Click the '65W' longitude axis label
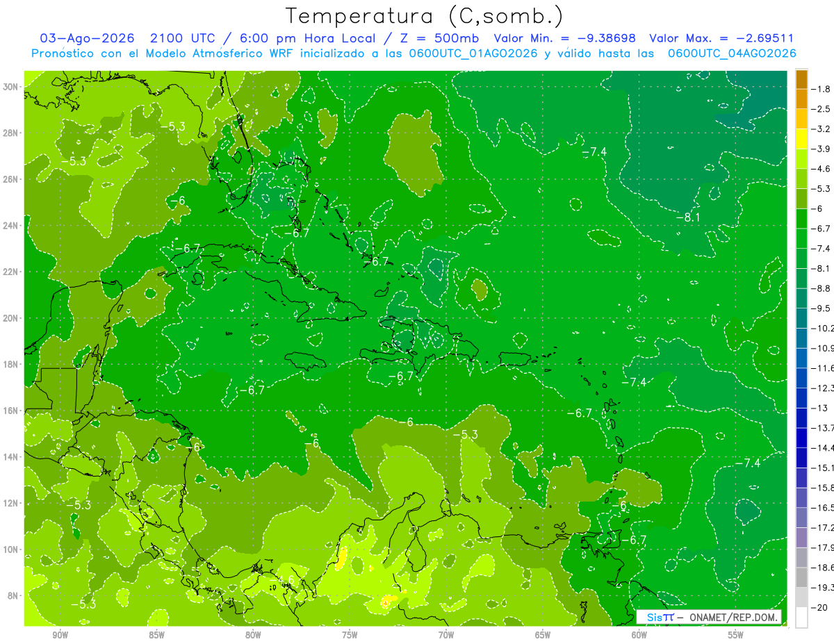 tap(543, 635)
